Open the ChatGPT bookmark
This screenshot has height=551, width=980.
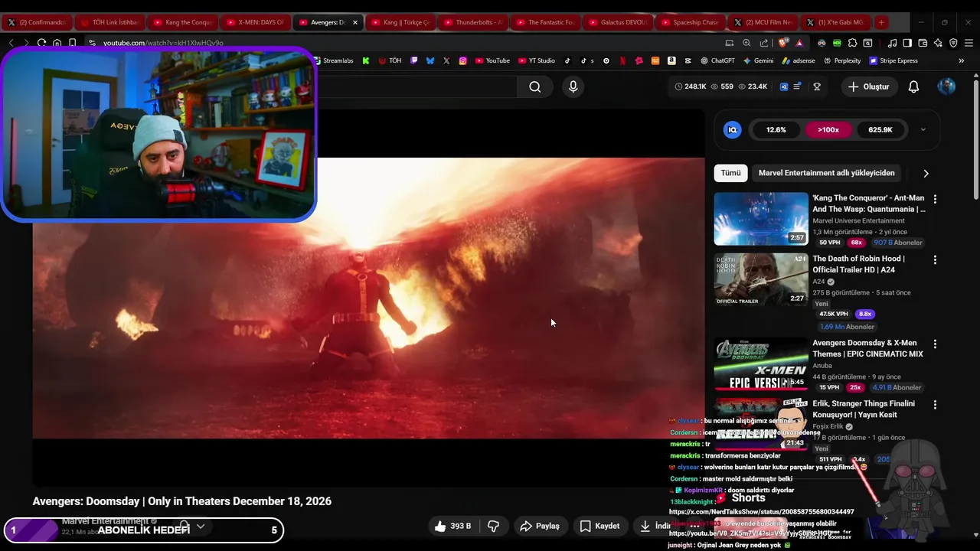pyautogui.click(x=717, y=60)
